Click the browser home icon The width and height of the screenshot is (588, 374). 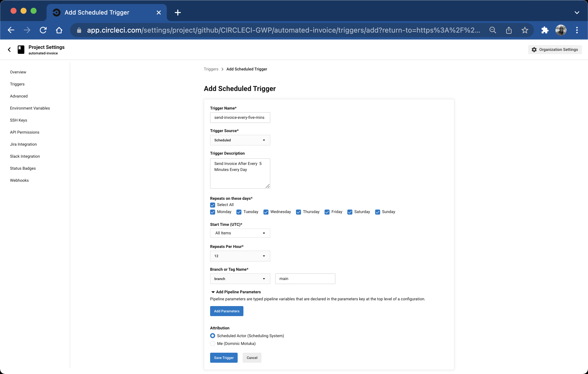tap(59, 30)
